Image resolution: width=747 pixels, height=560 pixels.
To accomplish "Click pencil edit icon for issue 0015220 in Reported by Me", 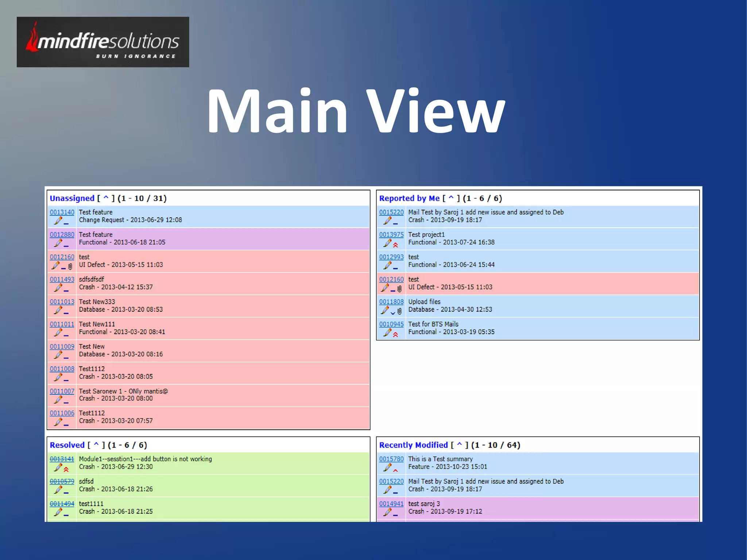I will (x=387, y=220).
